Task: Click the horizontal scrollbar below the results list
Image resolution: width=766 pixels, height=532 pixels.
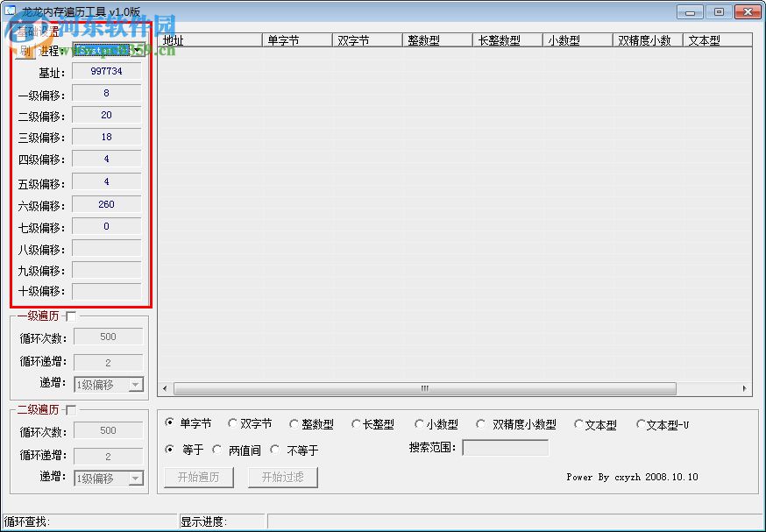Action: point(423,388)
